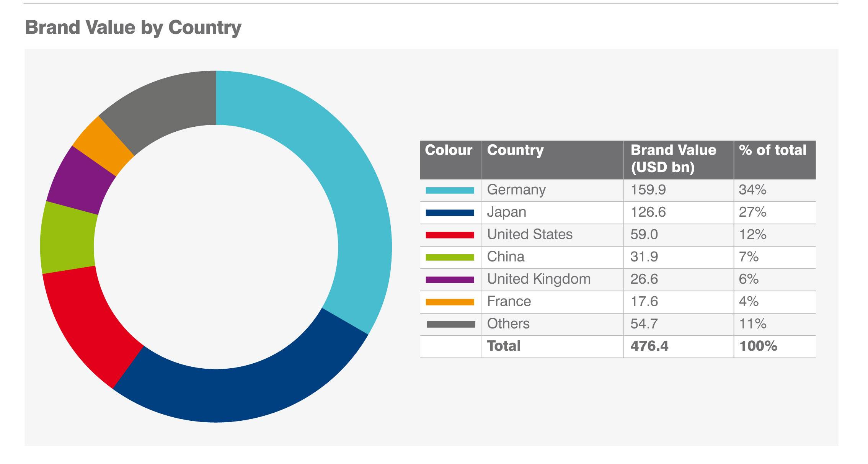
Task: Click the Total value 476.4 cell
Action: click(649, 346)
